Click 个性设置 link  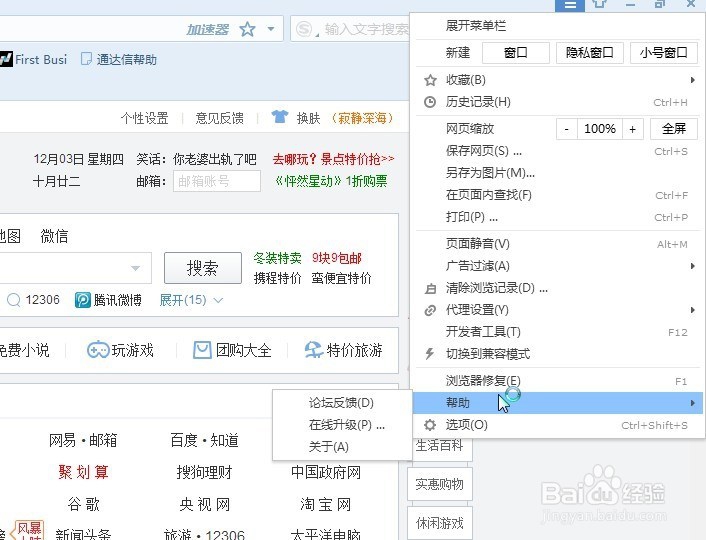[145, 118]
